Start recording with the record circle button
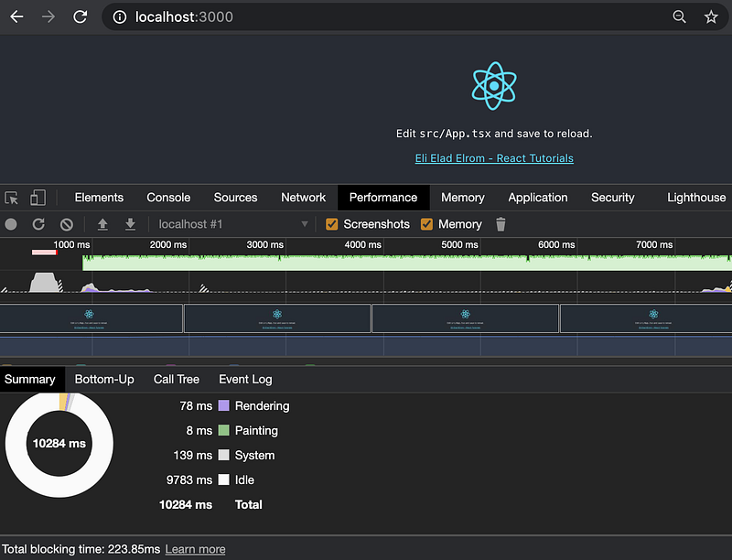Image resolution: width=732 pixels, height=560 pixels. coord(11,224)
